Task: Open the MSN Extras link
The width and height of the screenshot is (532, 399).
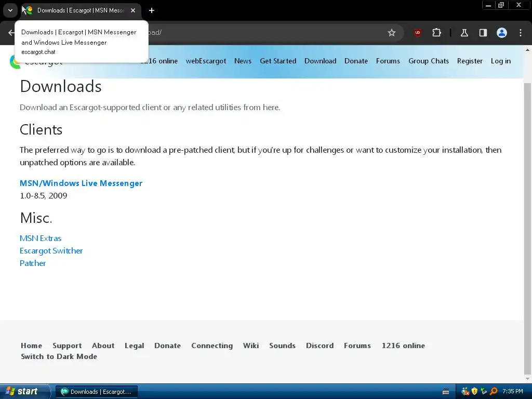Action: (x=41, y=238)
